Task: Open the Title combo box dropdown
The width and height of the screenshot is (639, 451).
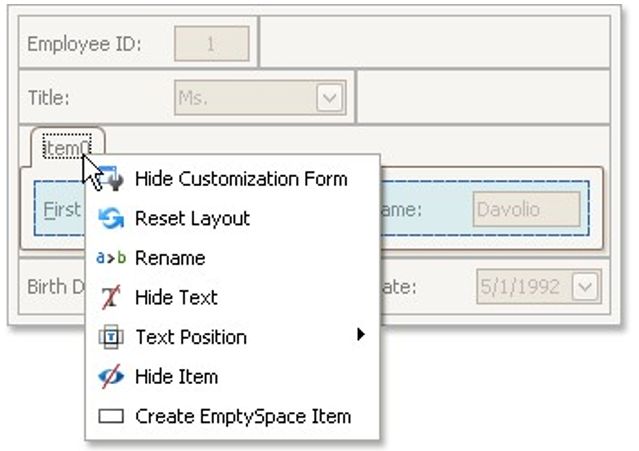Action: 330,98
